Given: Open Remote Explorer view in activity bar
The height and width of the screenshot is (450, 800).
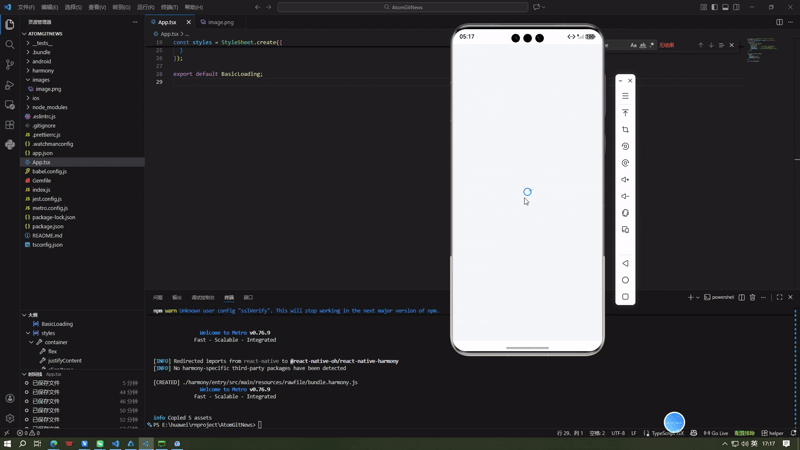Looking at the screenshot, I should 10,105.
